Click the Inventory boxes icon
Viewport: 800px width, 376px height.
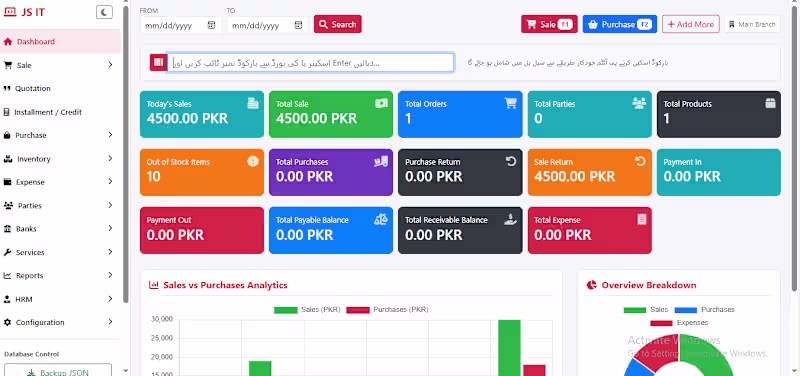[x=8, y=159]
